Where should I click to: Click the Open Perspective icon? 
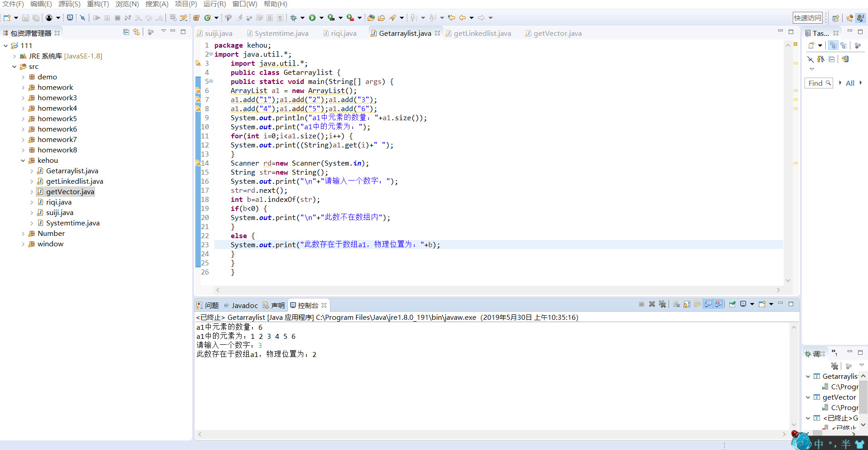click(835, 18)
